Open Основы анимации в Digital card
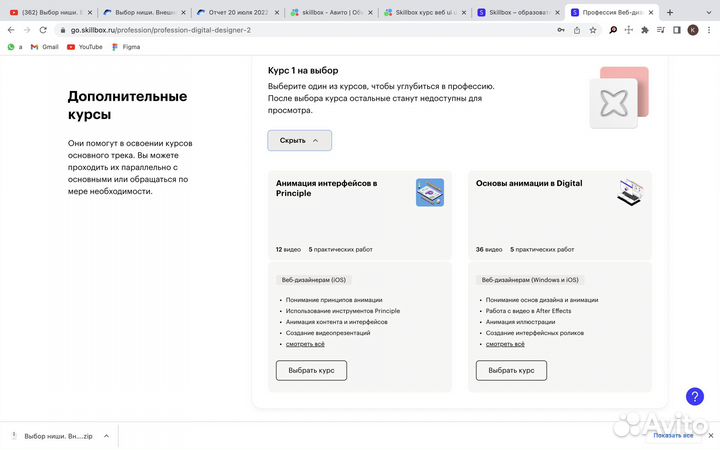Viewport: 720px width, 450px height. click(560, 215)
